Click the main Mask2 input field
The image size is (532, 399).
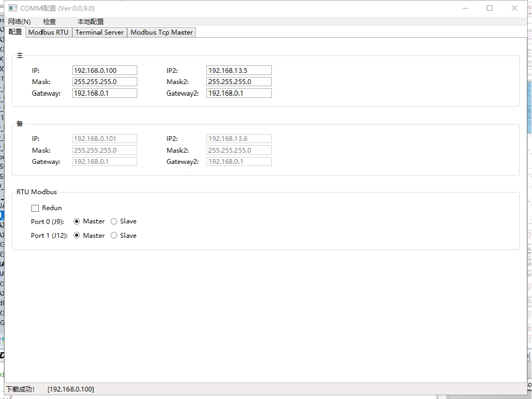coord(239,82)
